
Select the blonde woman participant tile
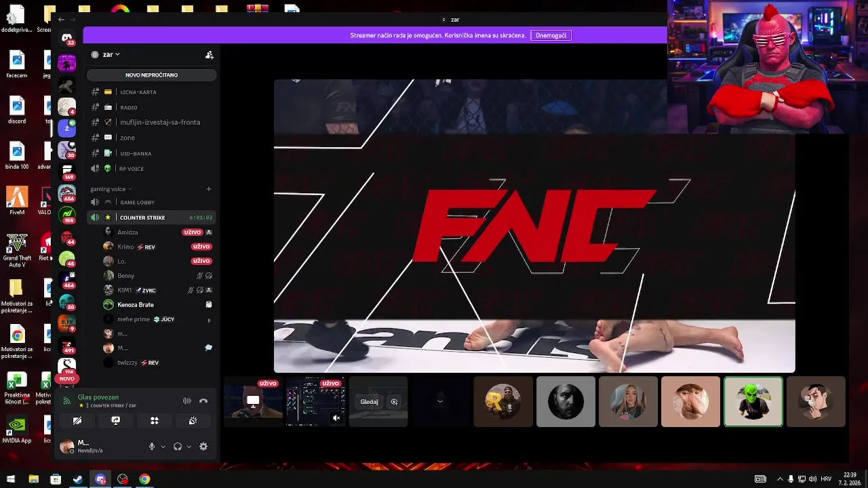click(628, 402)
